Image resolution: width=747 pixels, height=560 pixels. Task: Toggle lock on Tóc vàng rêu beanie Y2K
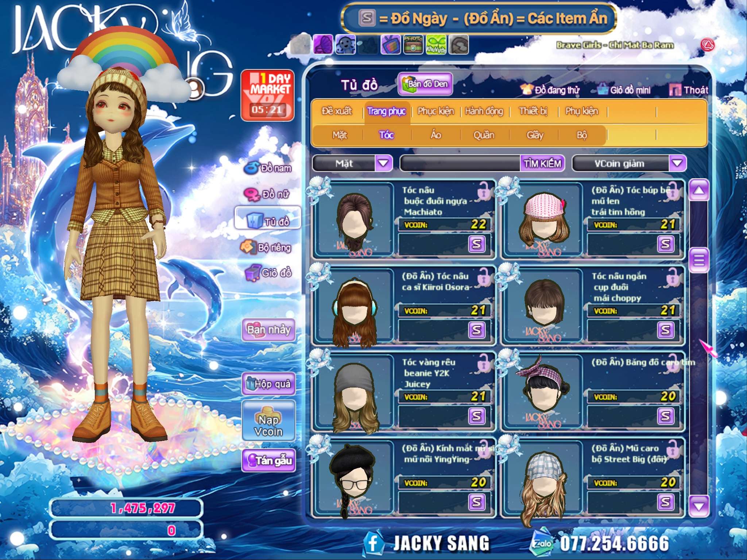tap(484, 363)
